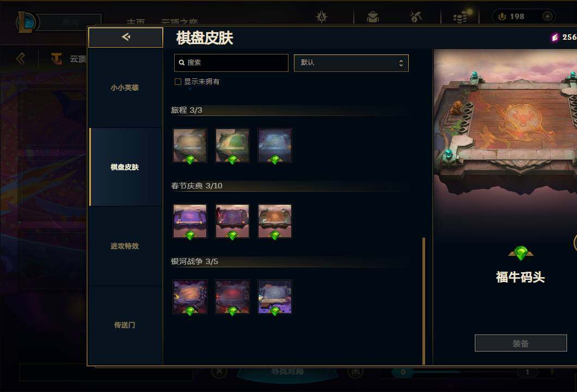
Task: Click the 装备 equip button
Action: click(521, 343)
